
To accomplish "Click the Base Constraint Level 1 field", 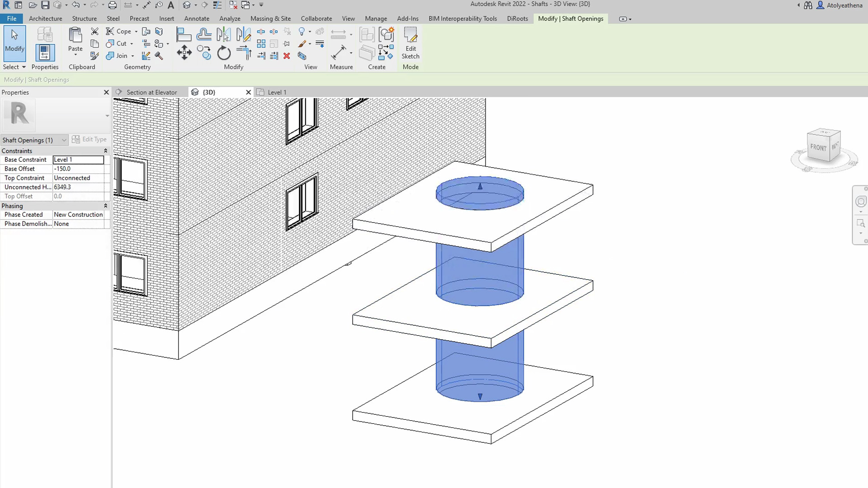I will tap(78, 160).
